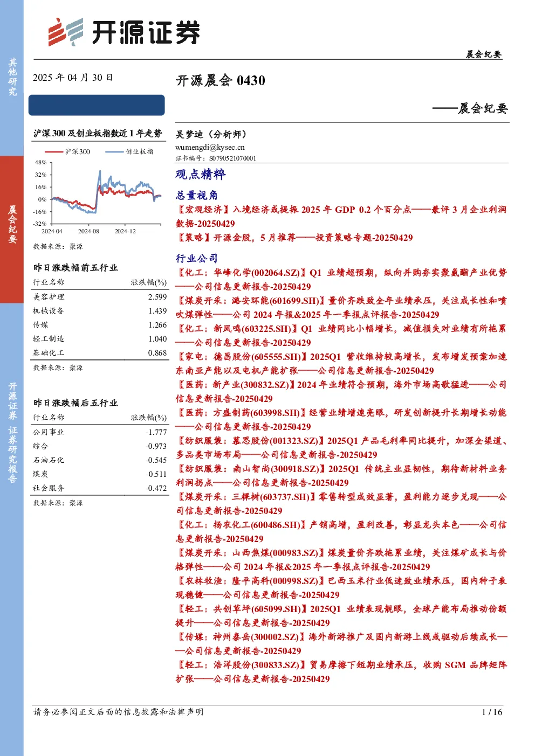The height and width of the screenshot is (756, 535).
Task: Click the 昨日涨跌幅后五行业 heading
Action: pyautogui.click(x=76, y=403)
